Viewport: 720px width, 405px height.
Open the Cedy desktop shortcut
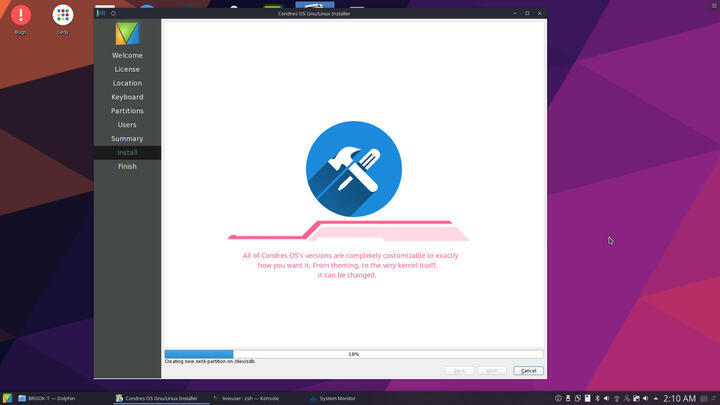(x=63, y=20)
